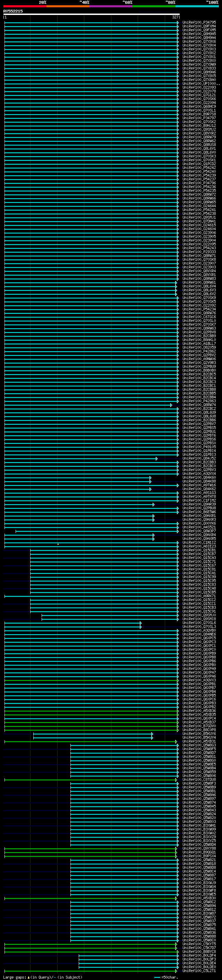222x980 pixels.
Task: Open hit UniRef100_B9HJ12
Action: point(199,126)
